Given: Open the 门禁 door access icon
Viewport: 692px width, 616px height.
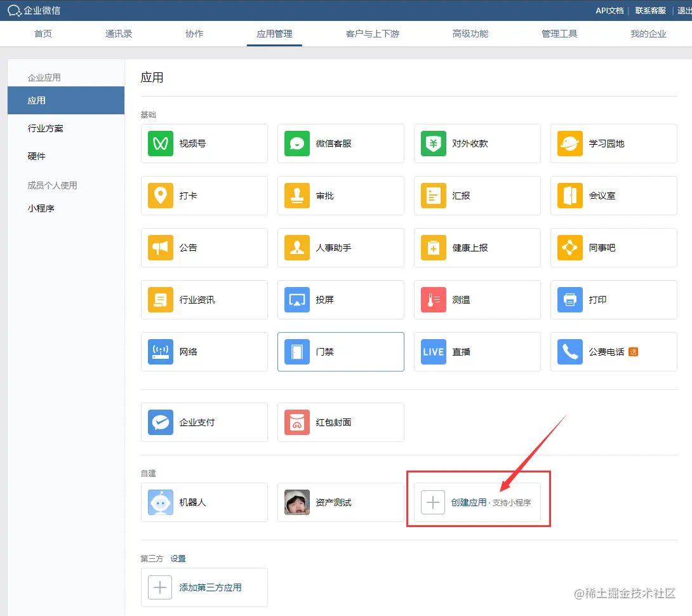Looking at the screenshot, I should tap(297, 352).
